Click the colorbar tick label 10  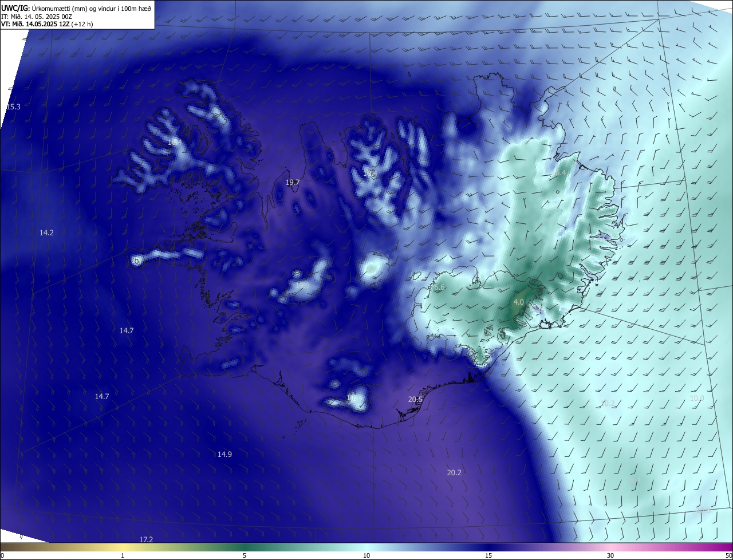click(x=366, y=555)
